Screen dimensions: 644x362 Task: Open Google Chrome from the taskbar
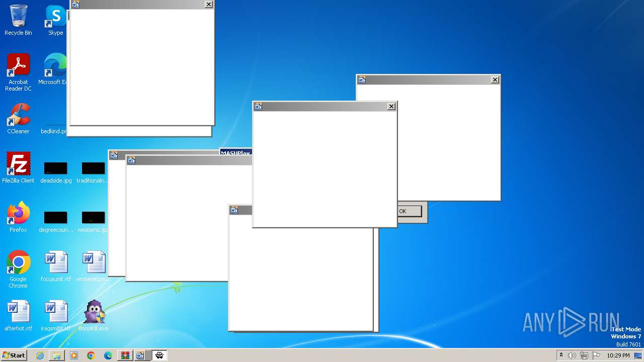point(91,355)
